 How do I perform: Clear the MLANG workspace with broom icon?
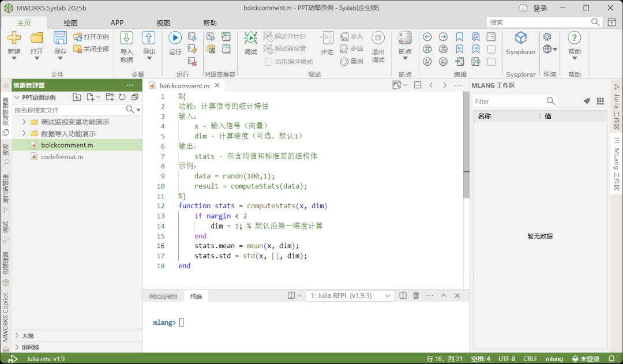point(587,100)
